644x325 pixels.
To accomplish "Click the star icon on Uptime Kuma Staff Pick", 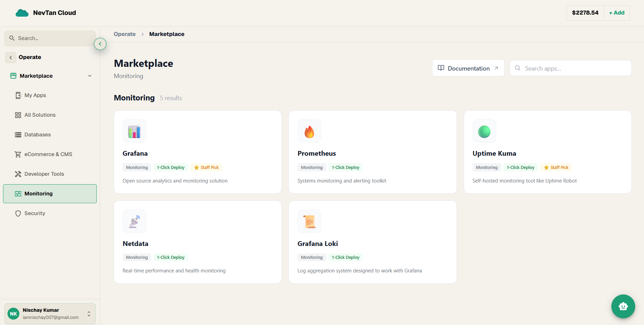I will coord(546,168).
